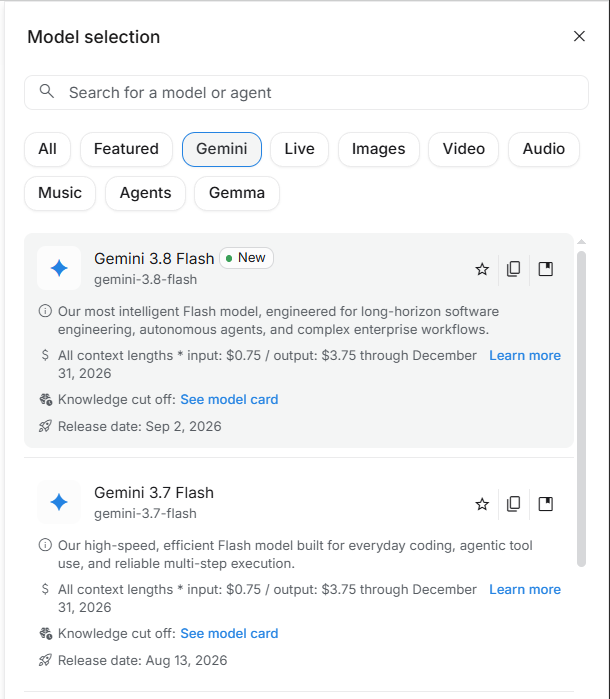This screenshot has width=610, height=699.
Task: Click the dollar icon in Gemini 3.8 Flash pricing
Action: click(x=45, y=355)
